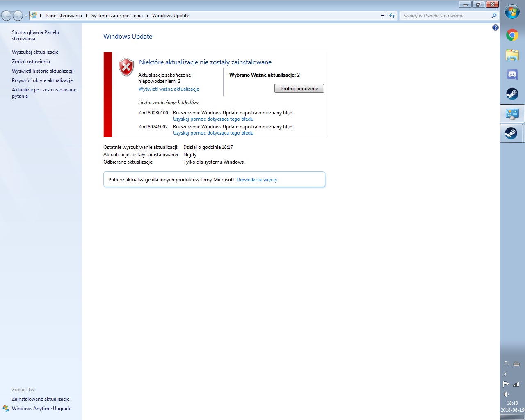Open Przywróć ukryte aktualizacje
The height and width of the screenshot is (420, 525).
point(42,80)
